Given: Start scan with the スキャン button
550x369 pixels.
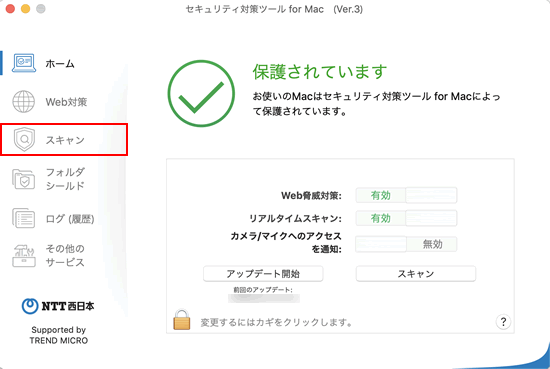Looking at the screenshot, I should [x=416, y=274].
